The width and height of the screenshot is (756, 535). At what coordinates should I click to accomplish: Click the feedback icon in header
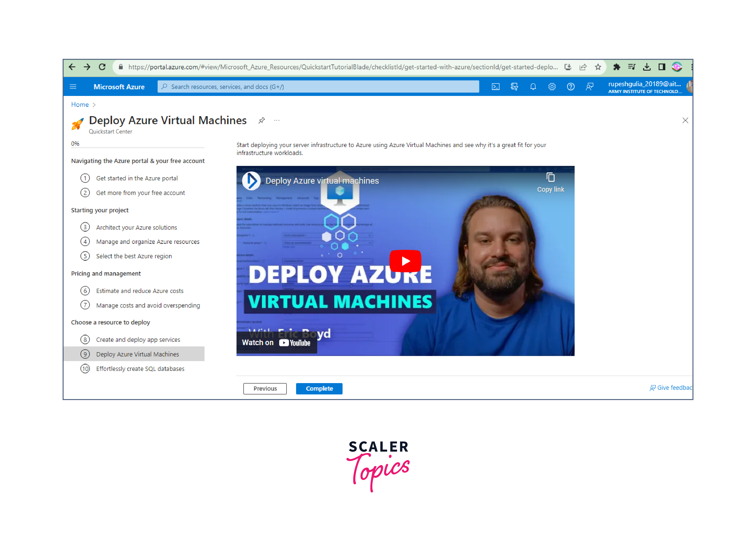pos(589,87)
